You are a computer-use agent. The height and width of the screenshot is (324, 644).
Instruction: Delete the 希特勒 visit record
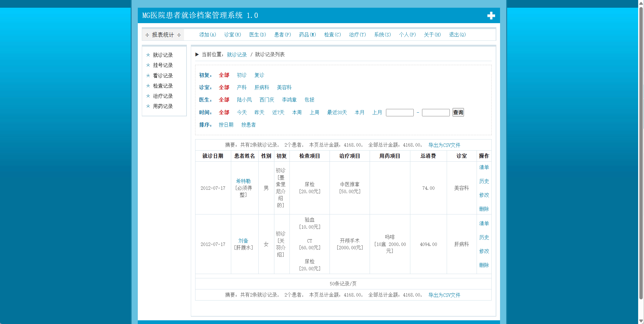[x=484, y=209]
